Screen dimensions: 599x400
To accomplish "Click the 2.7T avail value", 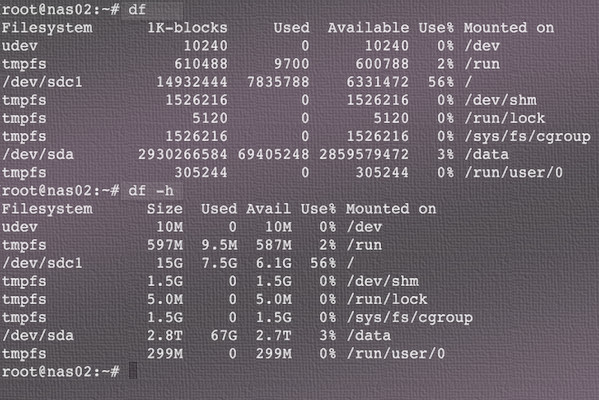I will click(x=274, y=335).
